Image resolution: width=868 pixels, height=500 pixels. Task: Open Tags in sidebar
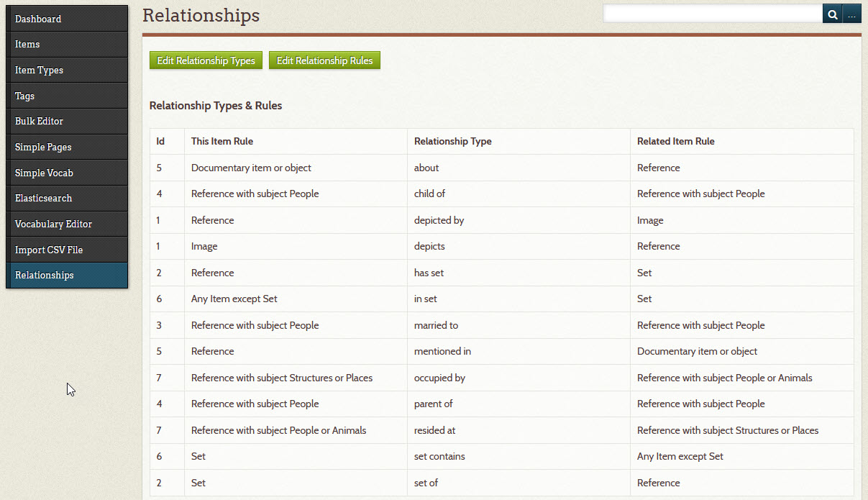coord(67,96)
